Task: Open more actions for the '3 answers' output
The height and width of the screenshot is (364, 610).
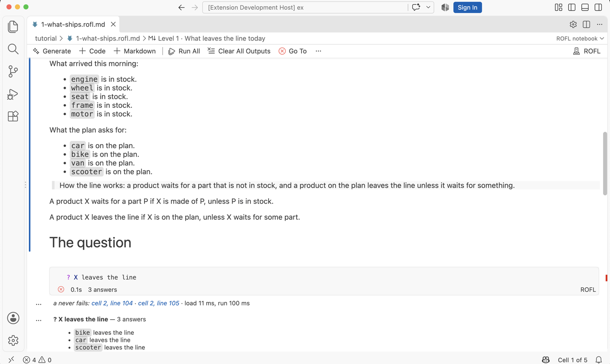Action: [x=39, y=320]
